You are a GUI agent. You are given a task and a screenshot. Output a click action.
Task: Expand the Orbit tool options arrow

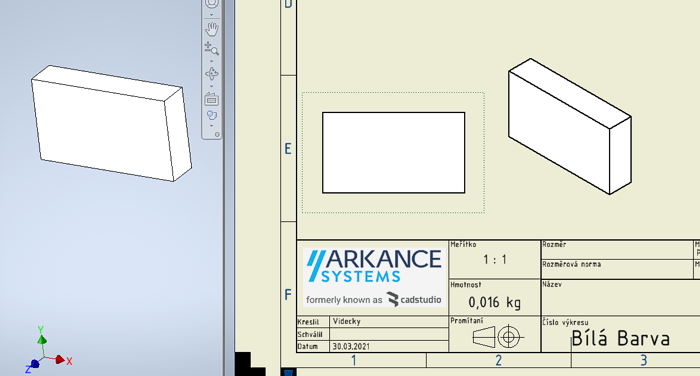212,86
